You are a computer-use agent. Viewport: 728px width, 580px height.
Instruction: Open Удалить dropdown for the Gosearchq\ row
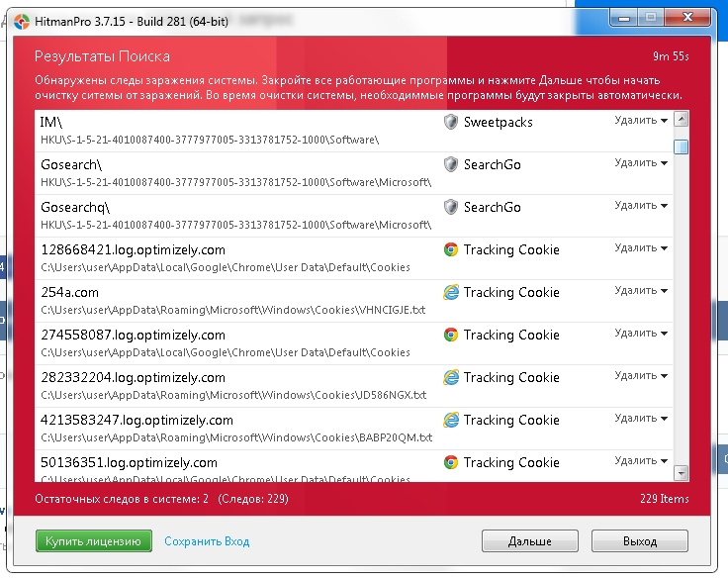(641, 206)
